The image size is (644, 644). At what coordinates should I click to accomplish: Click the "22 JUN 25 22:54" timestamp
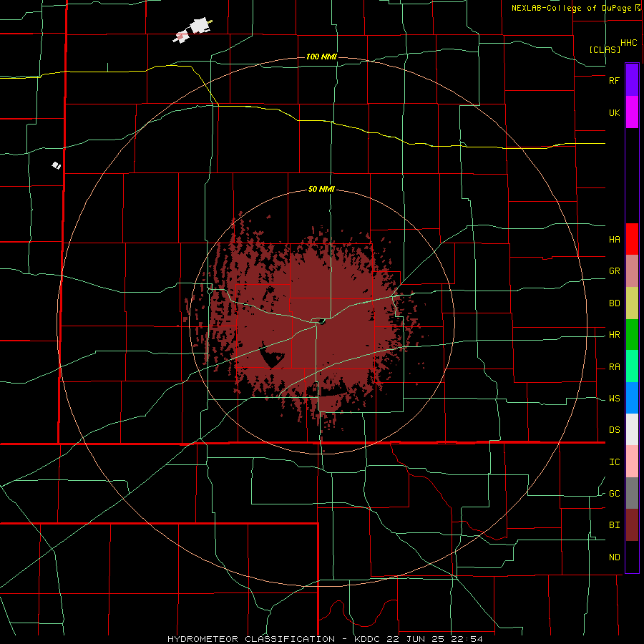[435, 639]
